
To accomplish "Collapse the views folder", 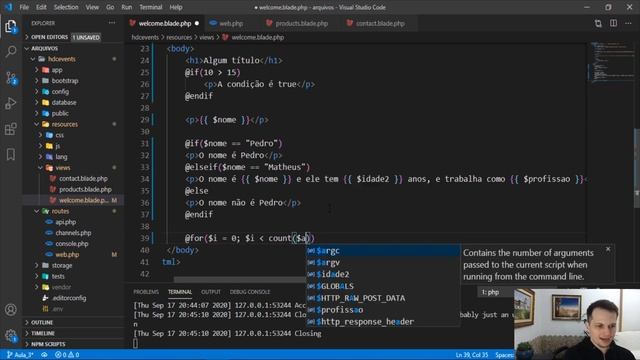I will point(73,168).
